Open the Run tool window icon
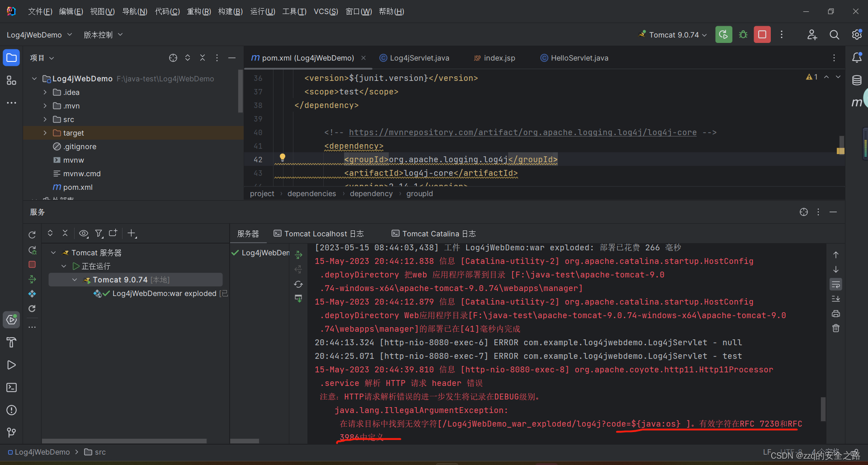The image size is (868, 465). (11, 365)
